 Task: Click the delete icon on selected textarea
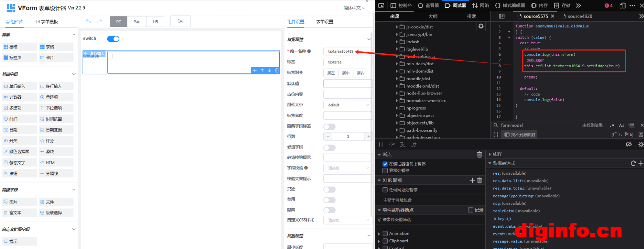[x=276, y=70]
